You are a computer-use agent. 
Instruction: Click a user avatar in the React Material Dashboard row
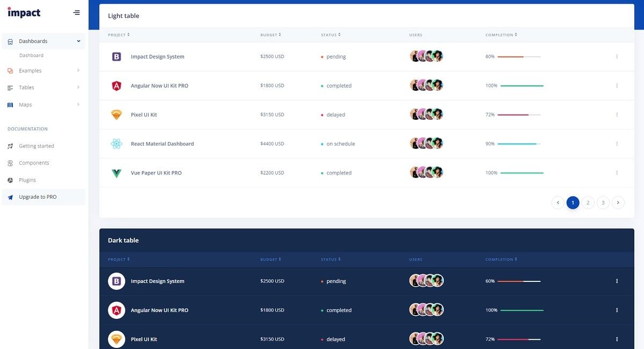coord(426,143)
